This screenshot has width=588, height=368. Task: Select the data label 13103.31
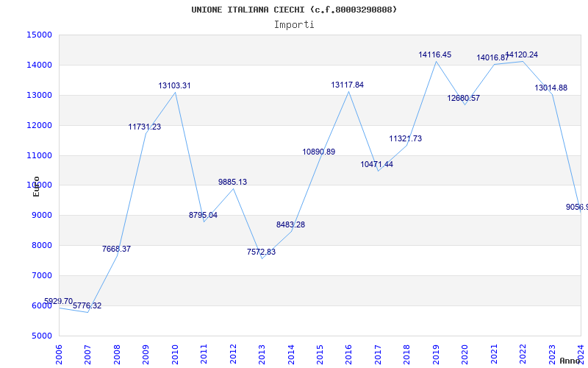(x=174, y=85)
